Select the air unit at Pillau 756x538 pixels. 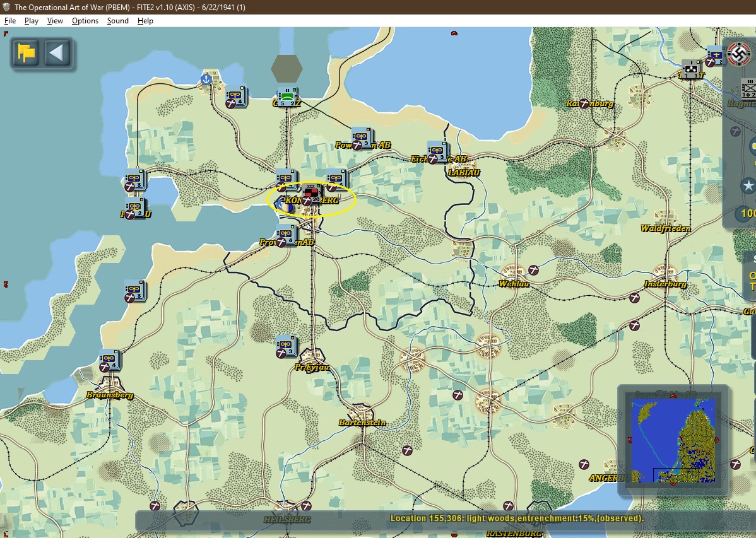135,208
